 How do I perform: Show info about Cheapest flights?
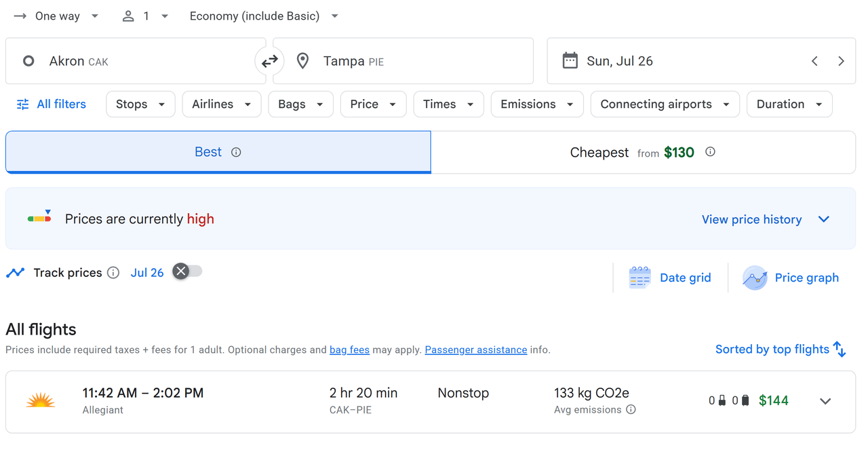710,152
